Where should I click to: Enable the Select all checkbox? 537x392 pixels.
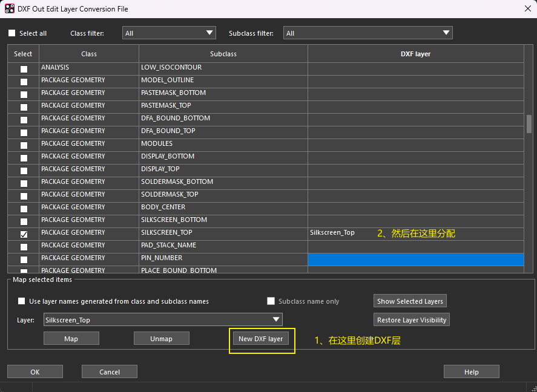click(12, 33)
